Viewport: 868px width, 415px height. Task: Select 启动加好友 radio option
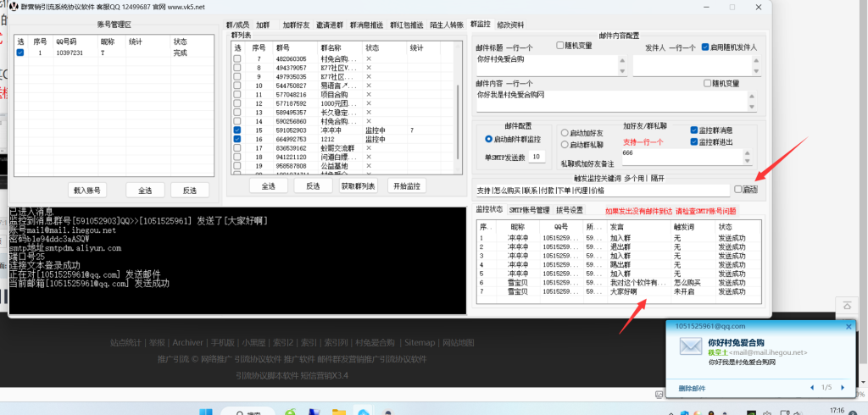(x=565, y=133)
